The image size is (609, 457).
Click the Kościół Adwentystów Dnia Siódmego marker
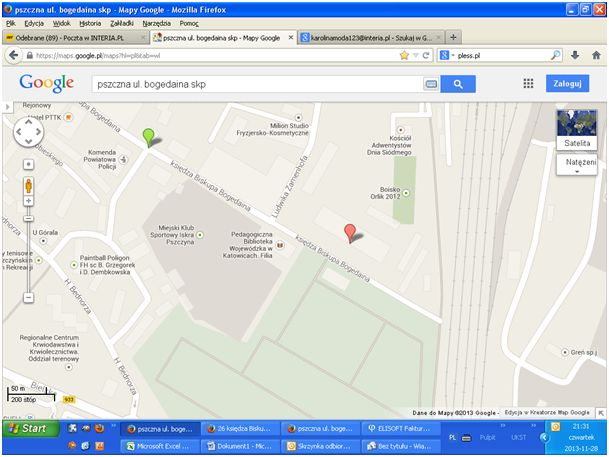[x=400, y=130]
